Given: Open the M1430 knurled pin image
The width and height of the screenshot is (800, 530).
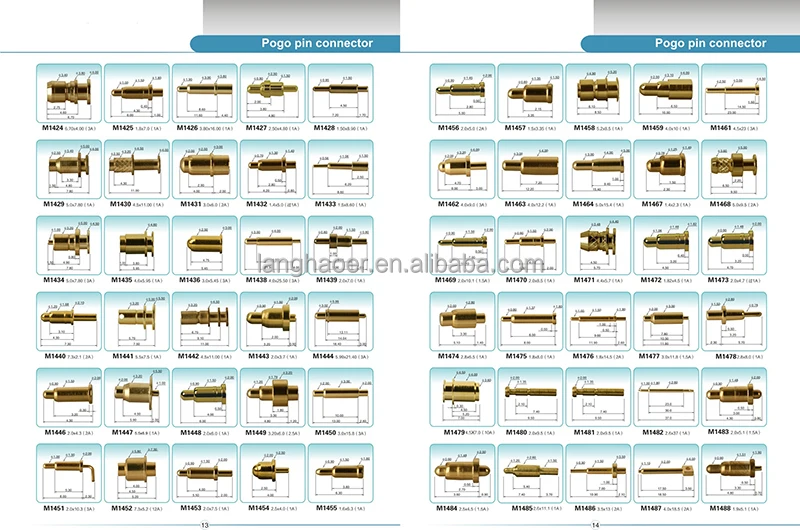Looking at the screenshot, I should (x=137, y=169).
